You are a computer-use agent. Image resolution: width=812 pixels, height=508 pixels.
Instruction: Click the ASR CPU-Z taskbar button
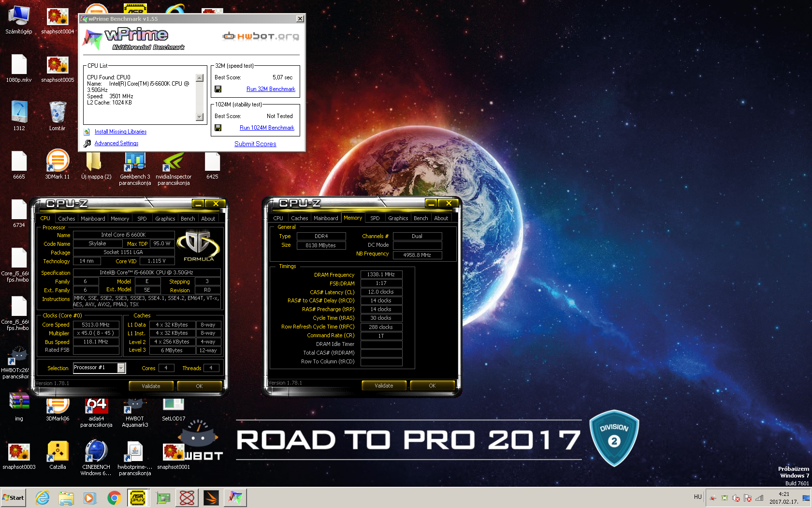pos(138,497)
